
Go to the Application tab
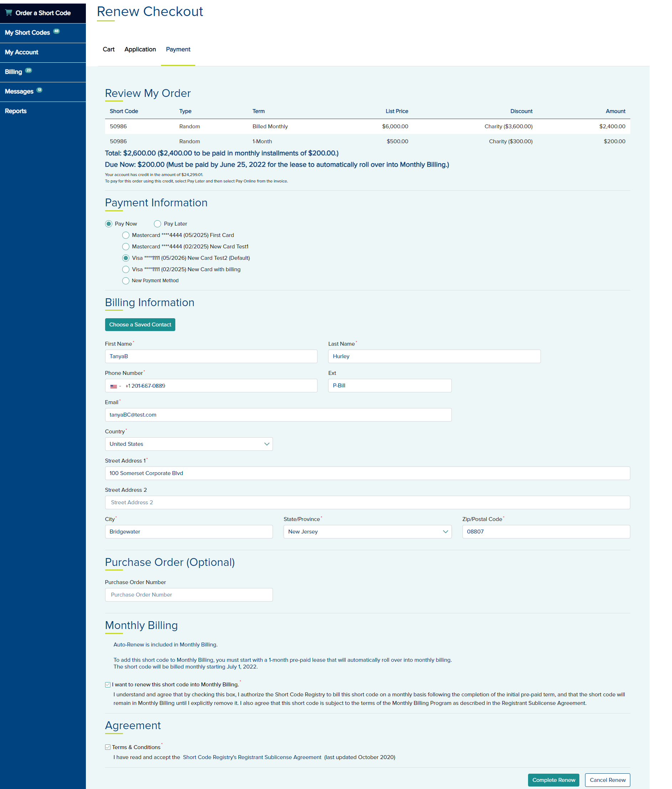pyautogui.click(x=140, y=50)
